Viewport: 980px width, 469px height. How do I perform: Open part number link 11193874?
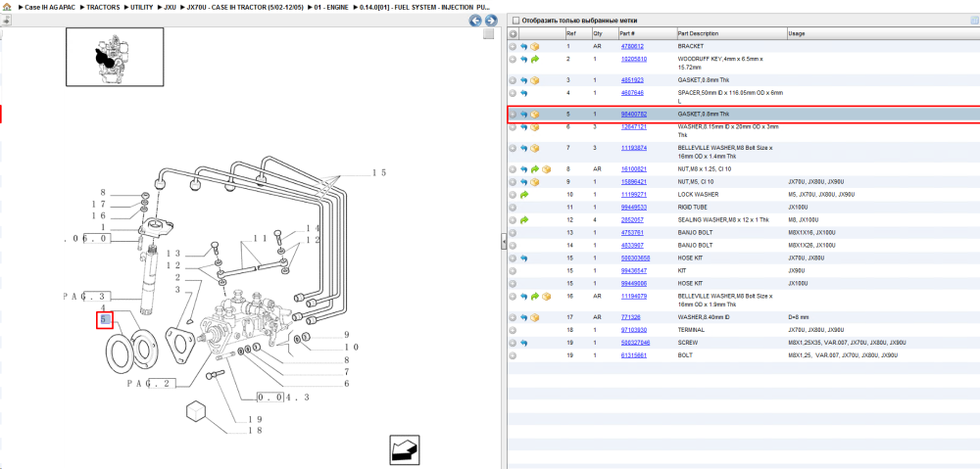[x=633, y=148]
